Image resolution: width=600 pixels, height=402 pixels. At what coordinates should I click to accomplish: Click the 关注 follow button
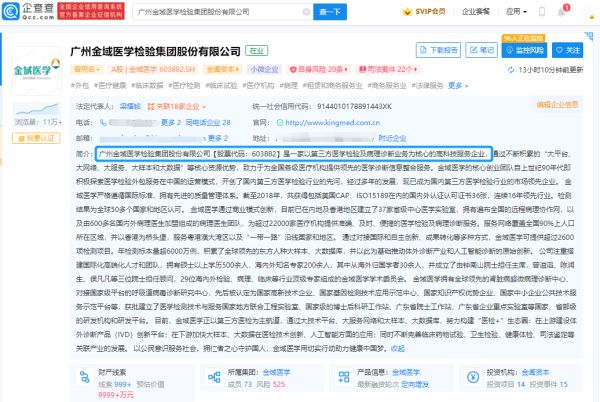567,50
